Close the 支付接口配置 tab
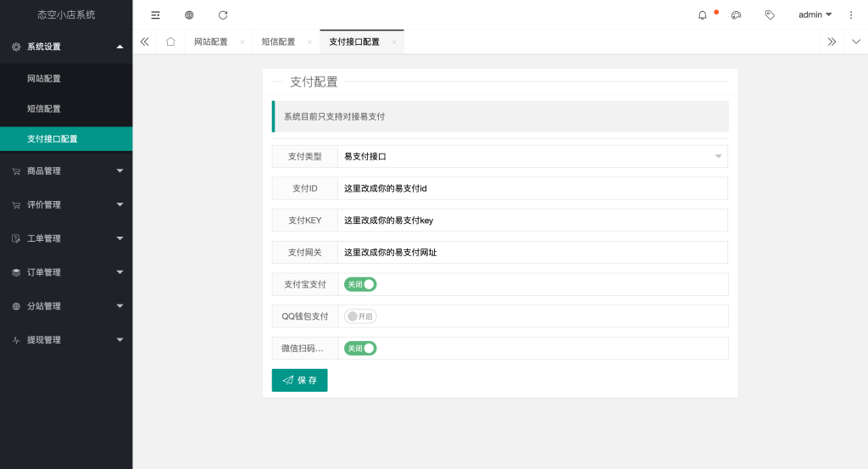868x469 pixels. pos(393,42)
